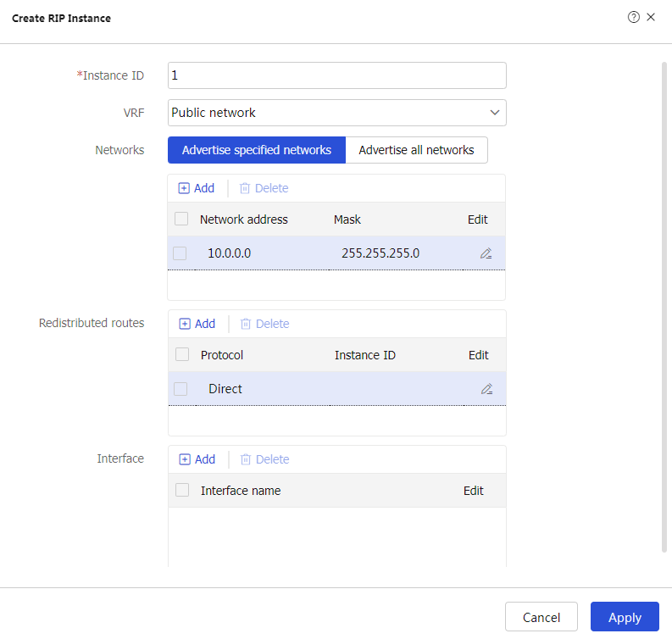
Task: Delete selected redistributed routes
Action: pyautogui.click(x=264, y=324)
